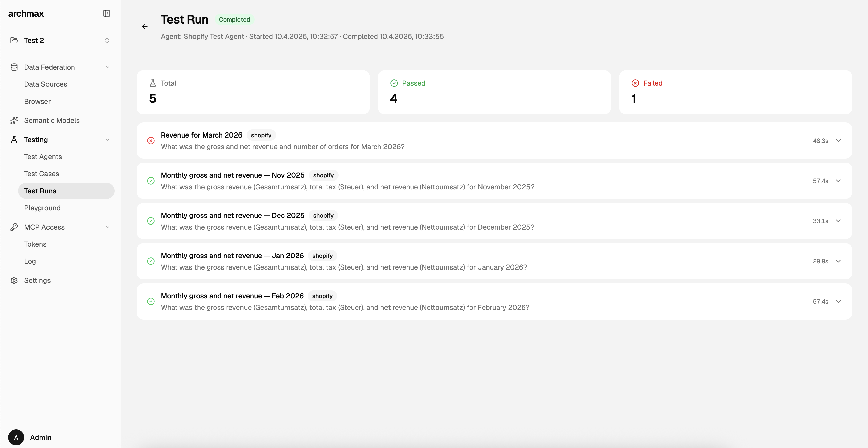This screenshot has width=868, height=448.
Task: Open Tokens under MCP Access
Action: point(35,244)
